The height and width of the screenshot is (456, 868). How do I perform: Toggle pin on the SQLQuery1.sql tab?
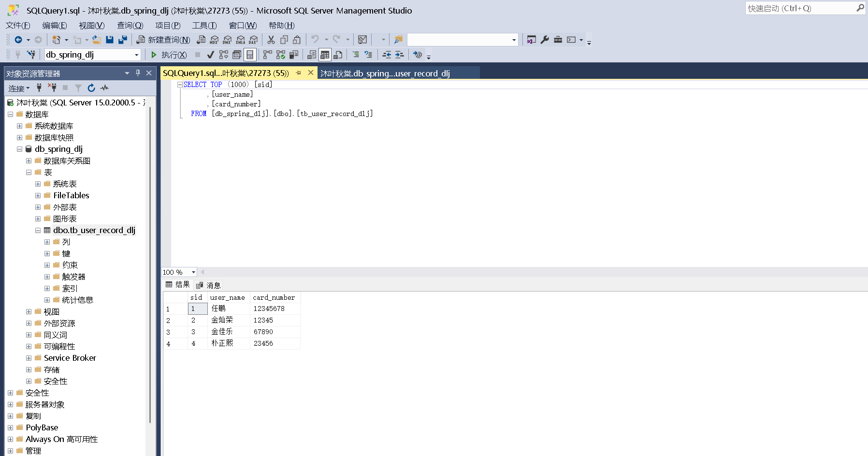(298, 73)
